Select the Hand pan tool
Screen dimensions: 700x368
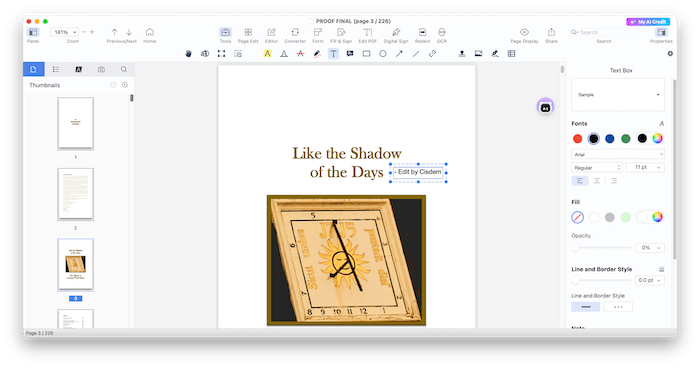(x=188, y=54)
